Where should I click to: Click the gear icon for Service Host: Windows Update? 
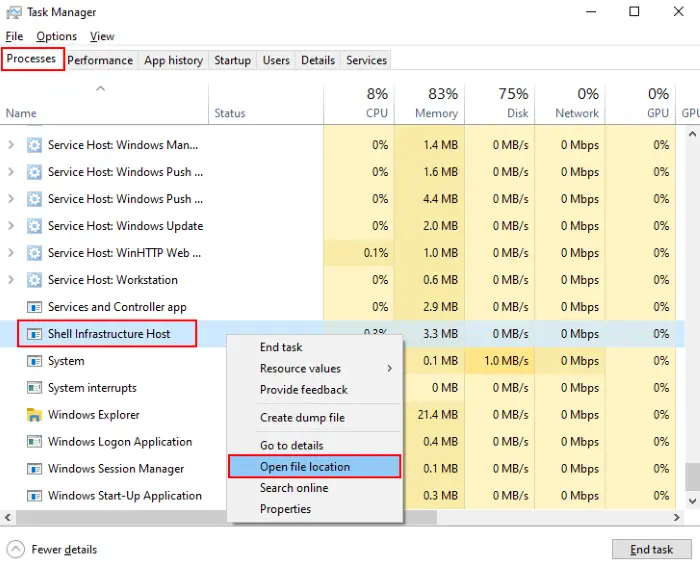point(34,226)
